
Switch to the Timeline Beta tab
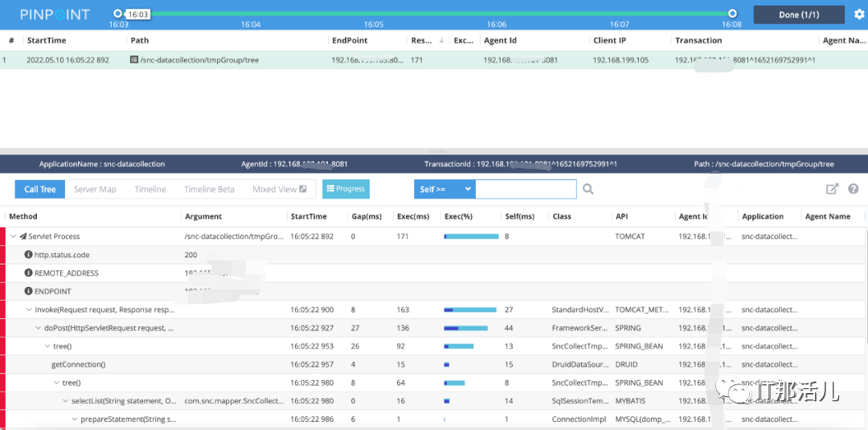(209, 189)
